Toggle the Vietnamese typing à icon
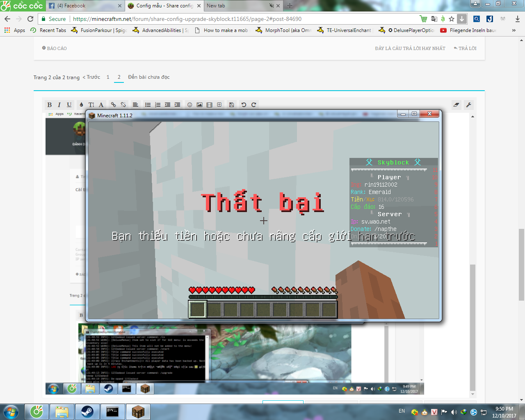 point(443,19)
